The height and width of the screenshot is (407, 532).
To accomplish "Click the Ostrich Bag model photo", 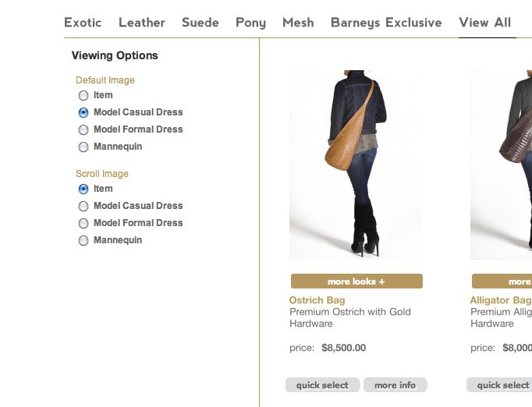I will [356, 164].
